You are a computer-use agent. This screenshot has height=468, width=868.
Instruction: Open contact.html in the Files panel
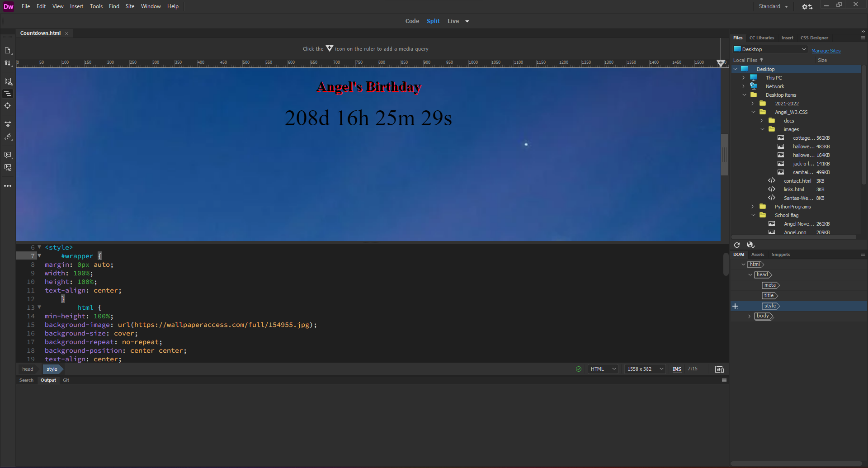click(797, 181)
